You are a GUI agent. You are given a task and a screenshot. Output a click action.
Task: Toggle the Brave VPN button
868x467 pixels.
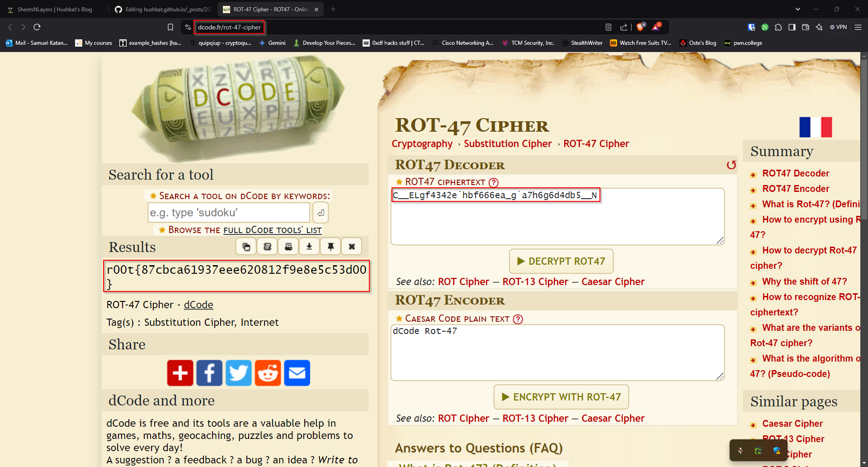point(838,27)
